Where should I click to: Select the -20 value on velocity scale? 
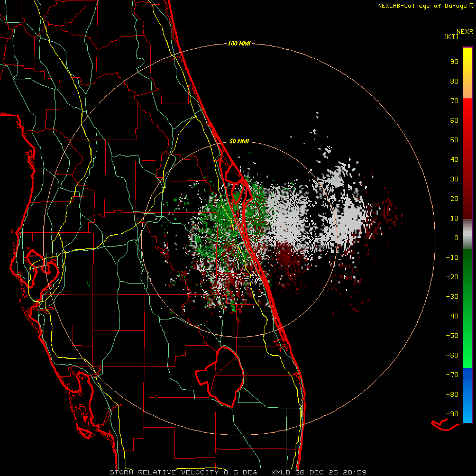(452, 277)
